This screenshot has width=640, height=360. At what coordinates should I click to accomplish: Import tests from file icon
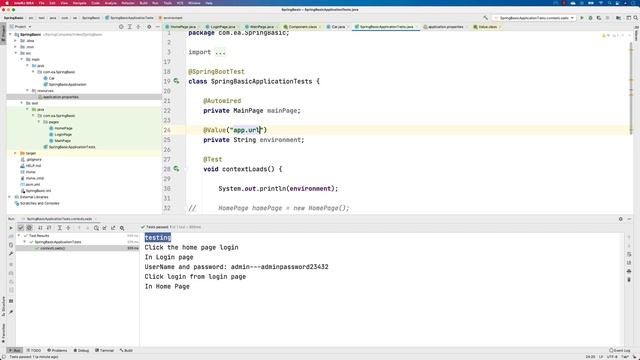pos(104,228)
